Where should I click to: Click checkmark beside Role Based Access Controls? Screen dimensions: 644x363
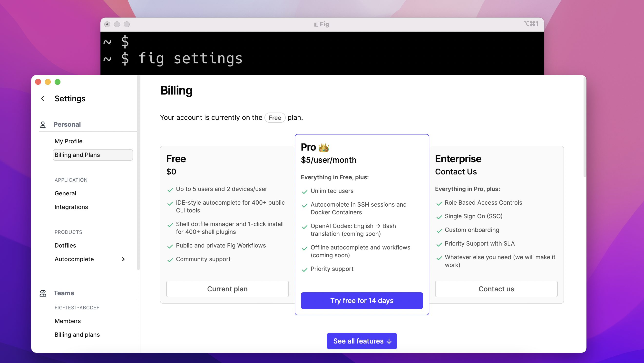tap(439, 203)
